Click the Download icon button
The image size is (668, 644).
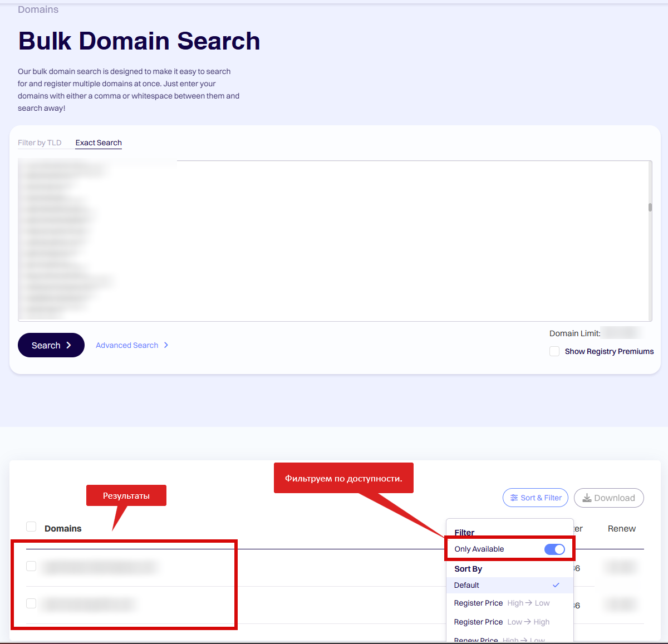(587, 498)
